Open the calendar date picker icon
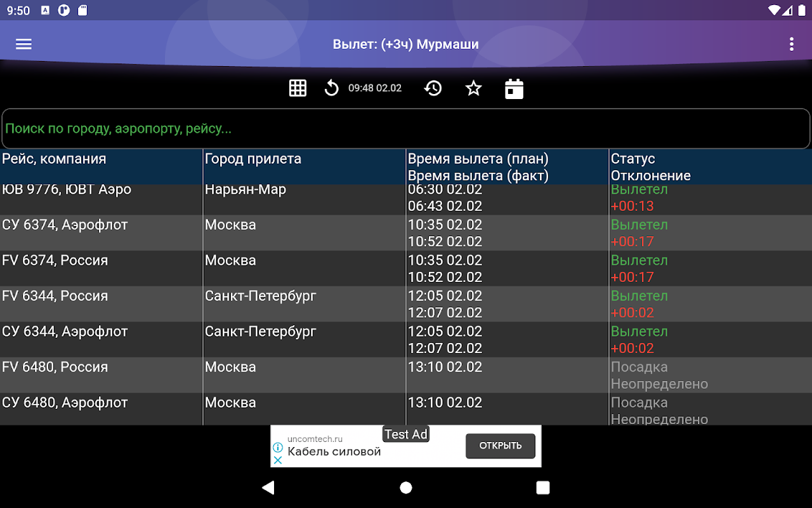Screen dimensions: 812x508 514,89
